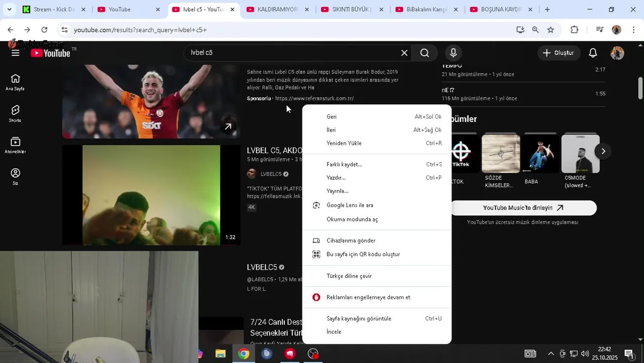This screenshot has height=363, width=644.
Task: Install app icon in the address bar
Action: coord(521,30)
